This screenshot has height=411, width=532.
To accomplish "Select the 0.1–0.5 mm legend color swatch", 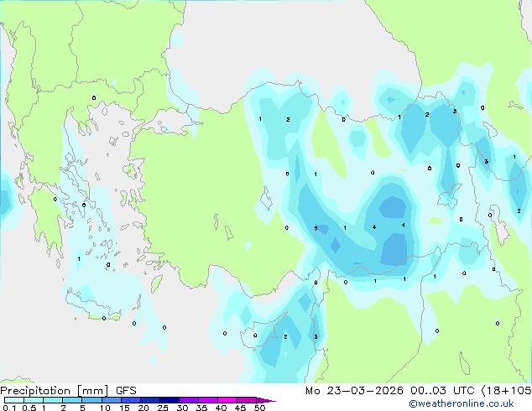I will coord(14,400).
